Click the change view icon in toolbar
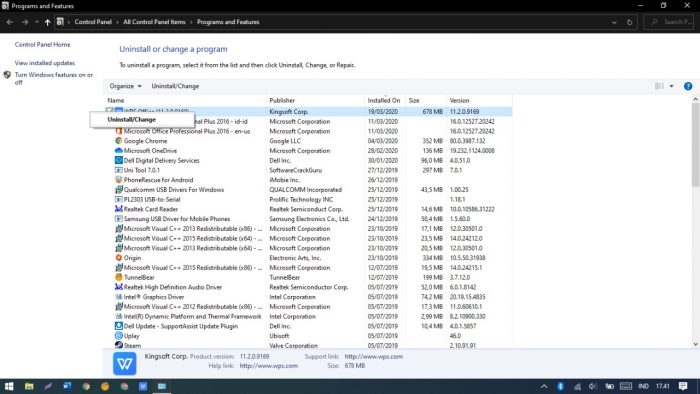 point(659,86)
